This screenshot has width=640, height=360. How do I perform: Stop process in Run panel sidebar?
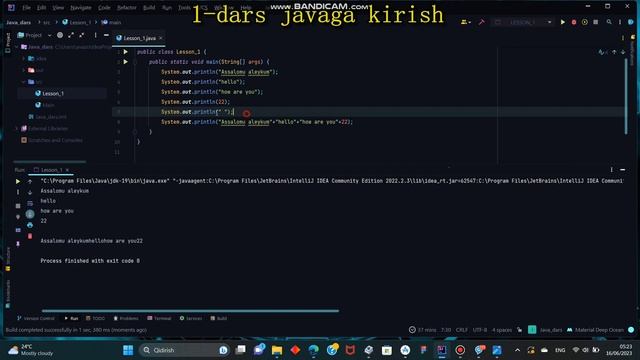coord(18,206)
